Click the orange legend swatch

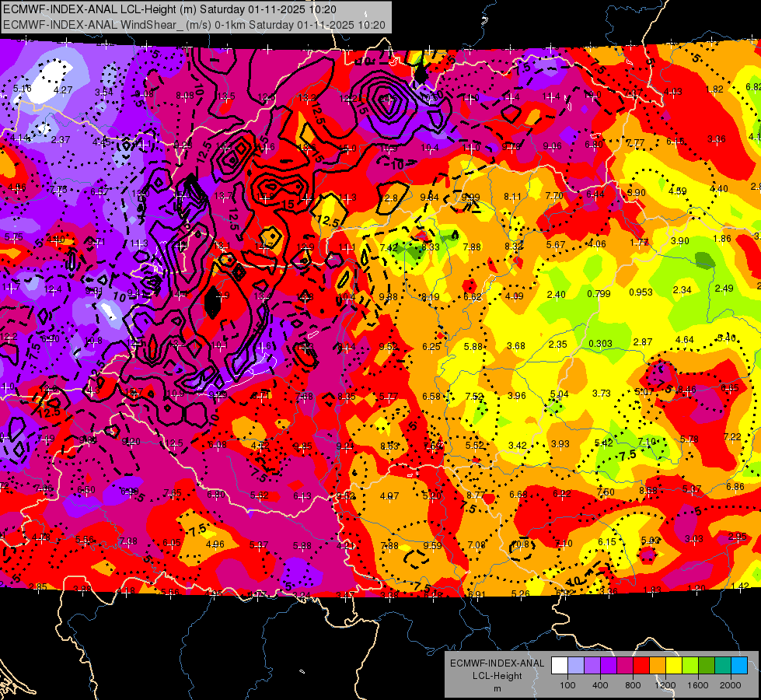(x=658, y=666)
